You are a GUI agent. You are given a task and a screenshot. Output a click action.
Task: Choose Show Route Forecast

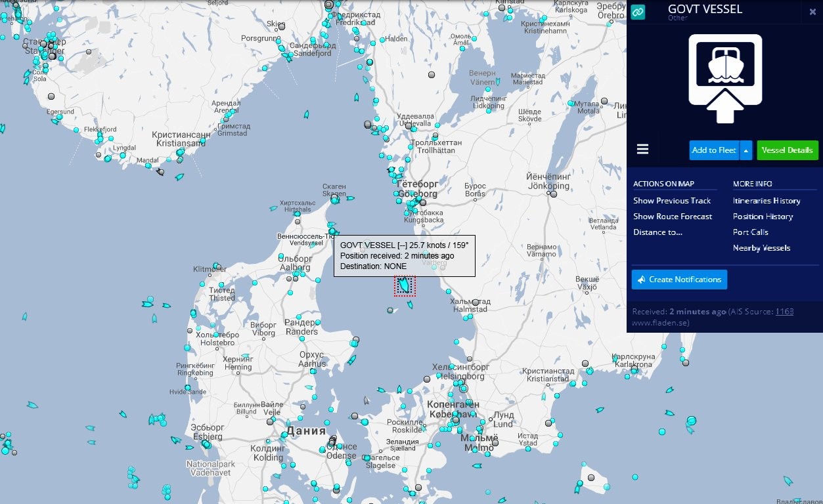point(673,217)
